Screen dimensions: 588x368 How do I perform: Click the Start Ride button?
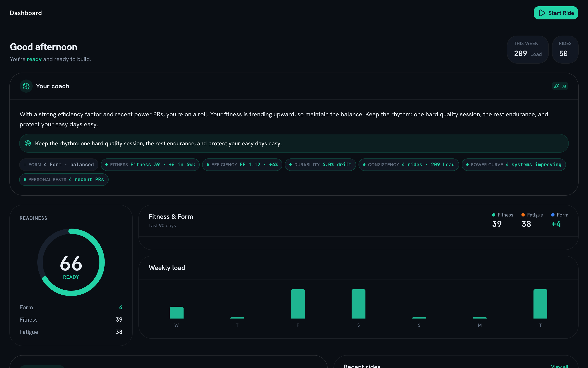556,13
